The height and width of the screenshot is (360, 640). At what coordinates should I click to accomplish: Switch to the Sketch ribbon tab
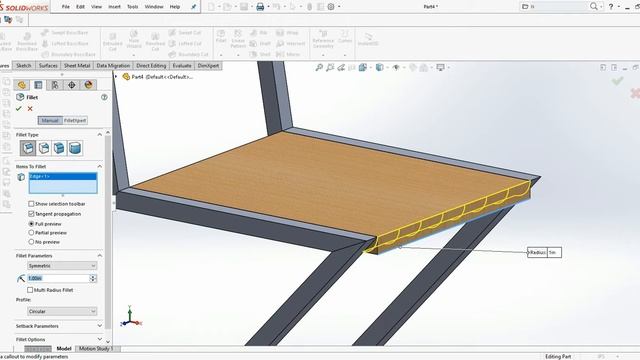(24, 66)
